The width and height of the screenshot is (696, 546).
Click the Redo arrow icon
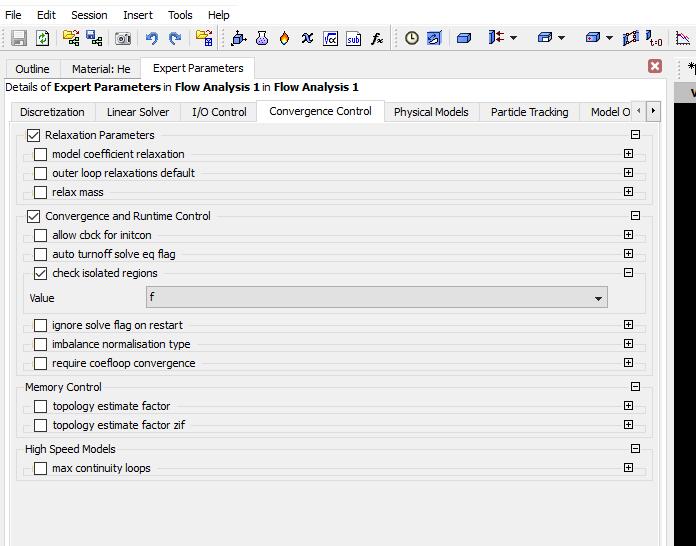175,39
